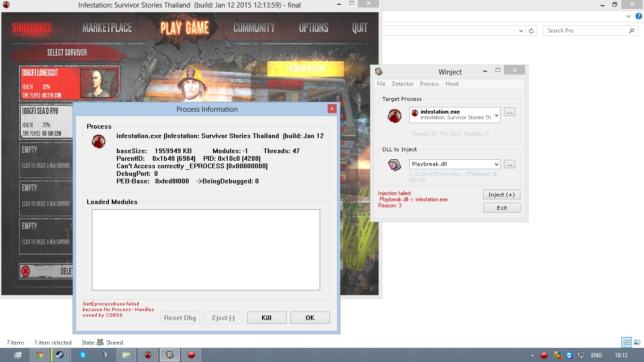Click the target process skull icon in Winject
This screenshot has height=362, width=644.
point(394,115)
